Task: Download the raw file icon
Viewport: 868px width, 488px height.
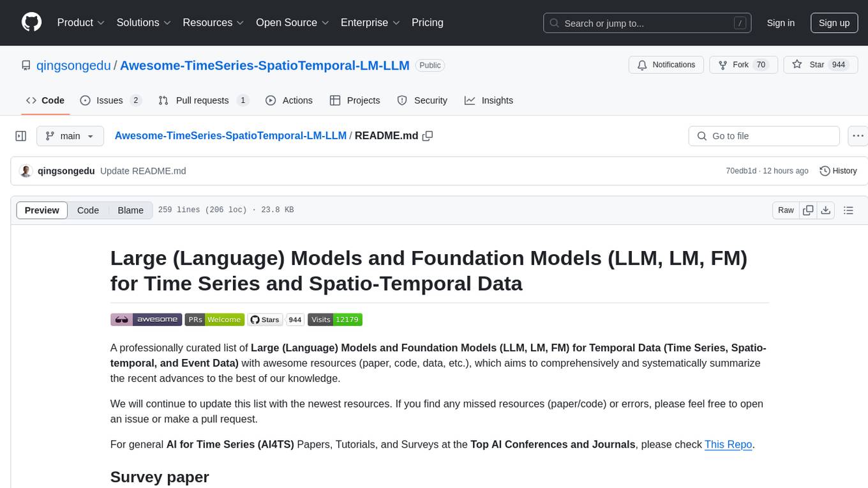Action: click(x=825, y=210)
